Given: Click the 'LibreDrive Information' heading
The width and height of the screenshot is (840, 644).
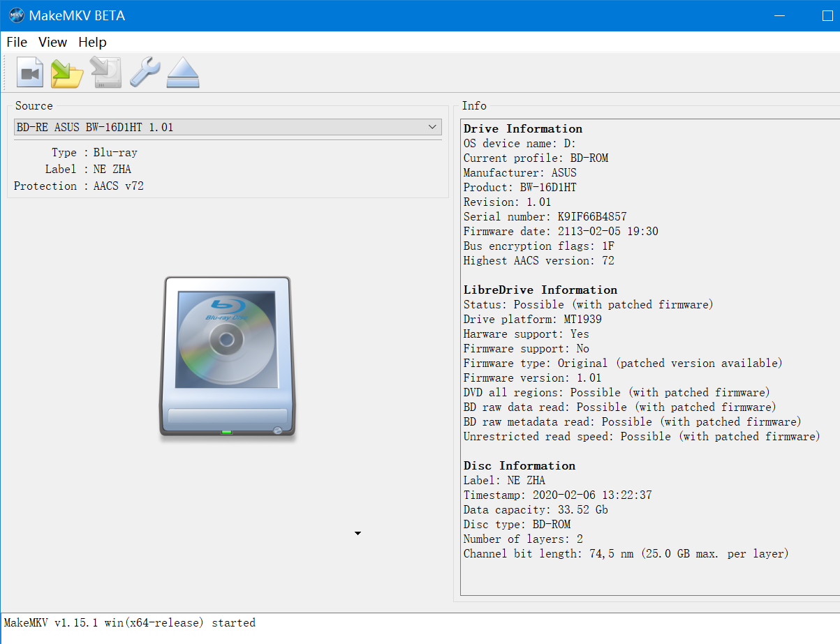Looking at the screenshot, I should pos(540,290).
